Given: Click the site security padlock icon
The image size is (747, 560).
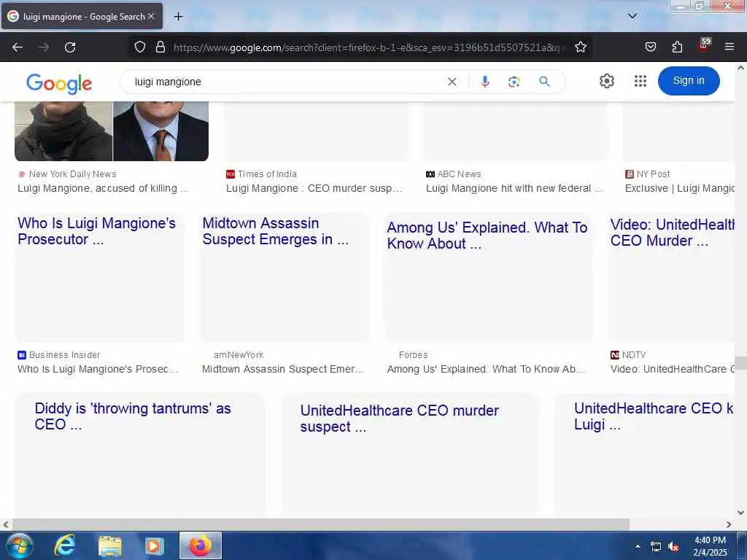Looking at the screenshot, I should [160, 47].
